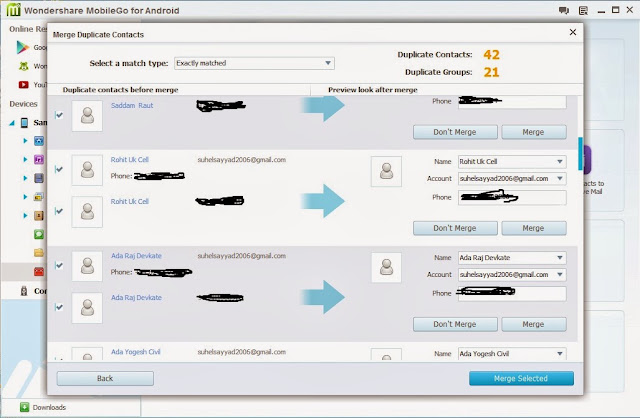Click Don't Merge for Rohit Uk Cell group
This screenshot has height=418, width=640.
click(x=455, y=228)
